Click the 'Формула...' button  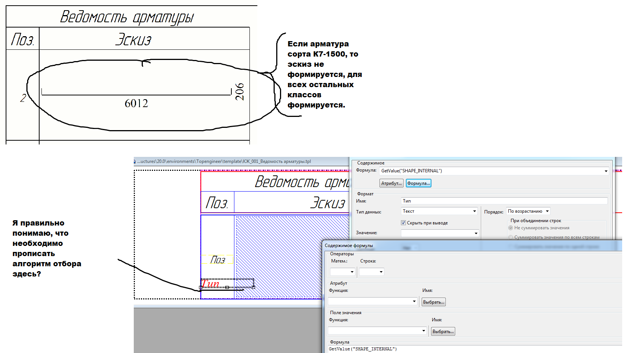point(418,183)
